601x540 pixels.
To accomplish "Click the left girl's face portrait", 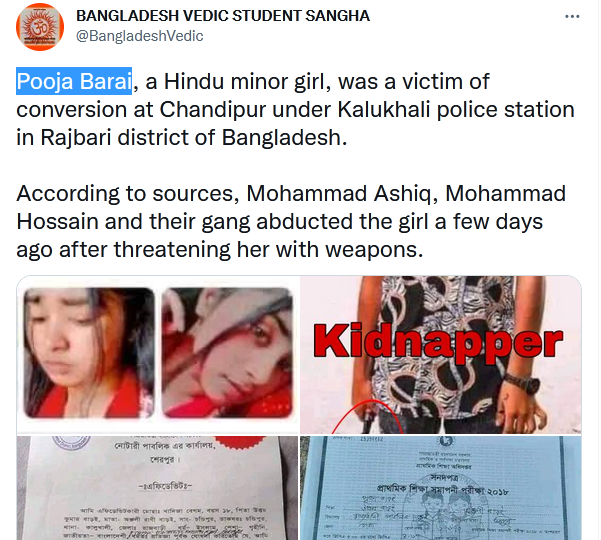I will tap(89, 353).
